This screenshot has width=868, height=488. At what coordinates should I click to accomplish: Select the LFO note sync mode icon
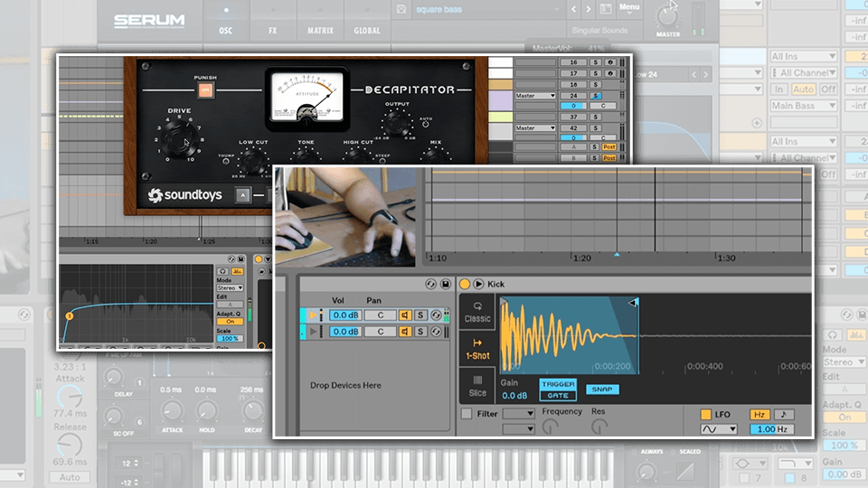pos(783,414)
